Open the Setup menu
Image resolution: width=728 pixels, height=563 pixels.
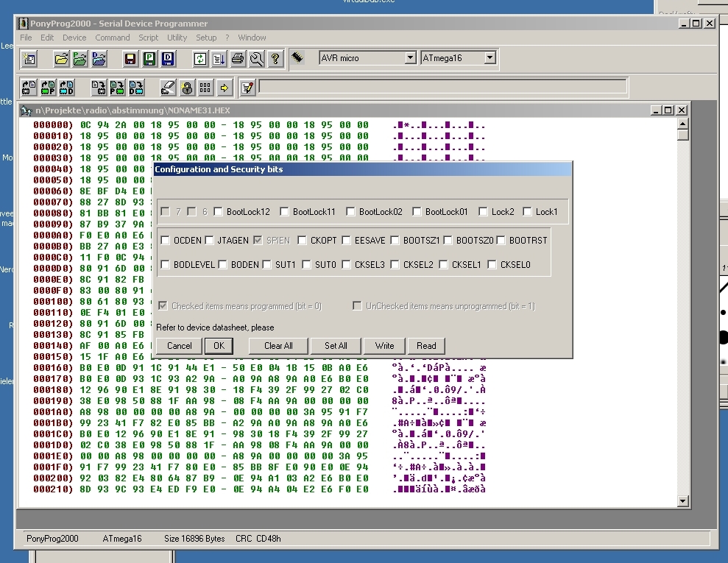point(206,38)
